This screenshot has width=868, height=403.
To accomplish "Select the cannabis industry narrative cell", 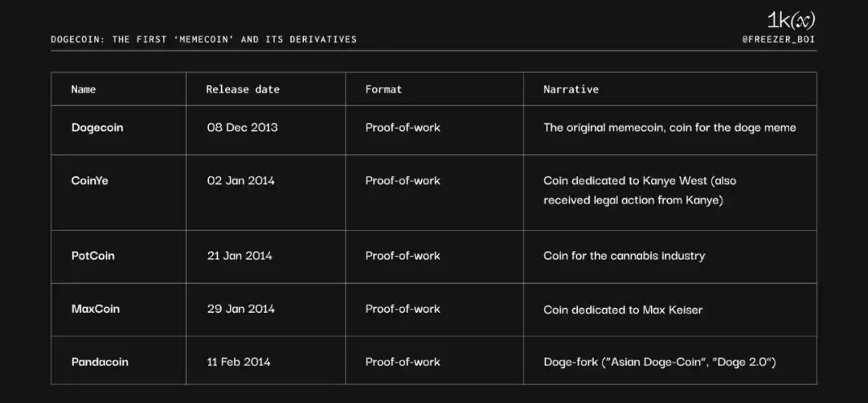I will click(x=624, y=256).
